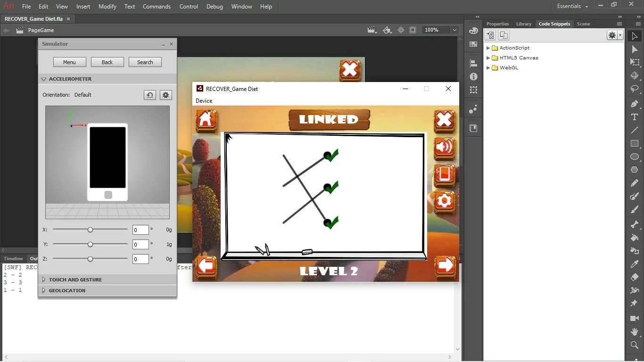Select the Pen tool
The image size is (644, 362).
635,104
